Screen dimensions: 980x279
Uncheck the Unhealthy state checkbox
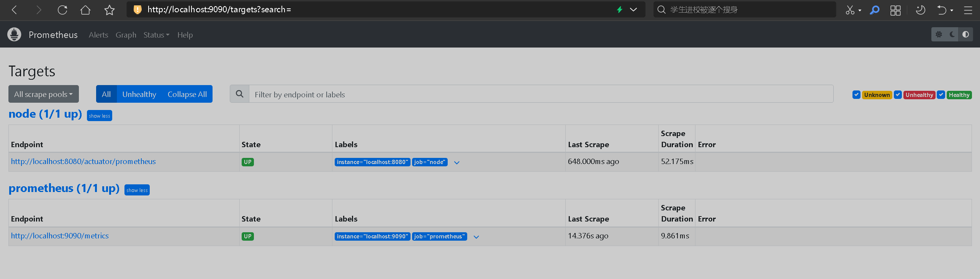898,95
